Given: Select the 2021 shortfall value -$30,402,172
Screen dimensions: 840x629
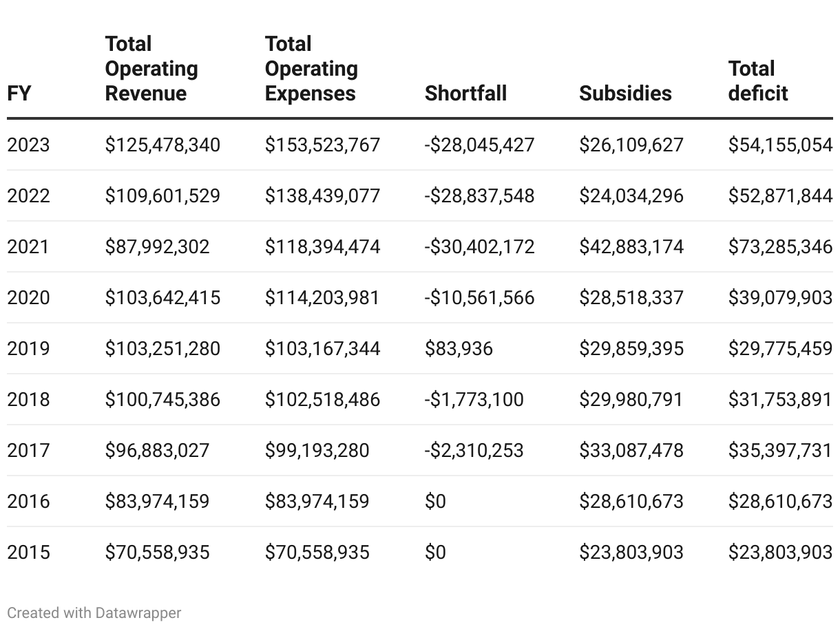Looking at the screenshot, I should [479, 247].
